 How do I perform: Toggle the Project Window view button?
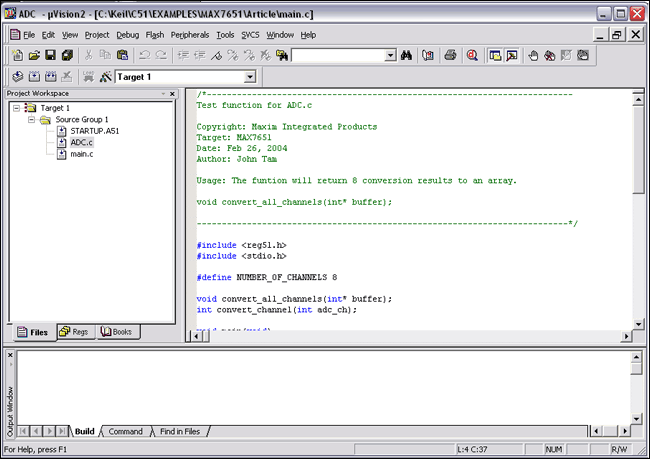495,55
